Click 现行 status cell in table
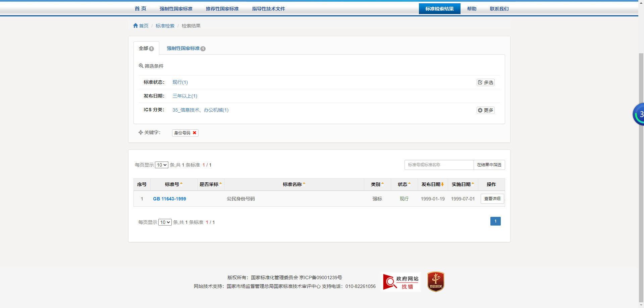Image resolution: width=644 pixels, height=308 pixels. (x=404, y=199)
